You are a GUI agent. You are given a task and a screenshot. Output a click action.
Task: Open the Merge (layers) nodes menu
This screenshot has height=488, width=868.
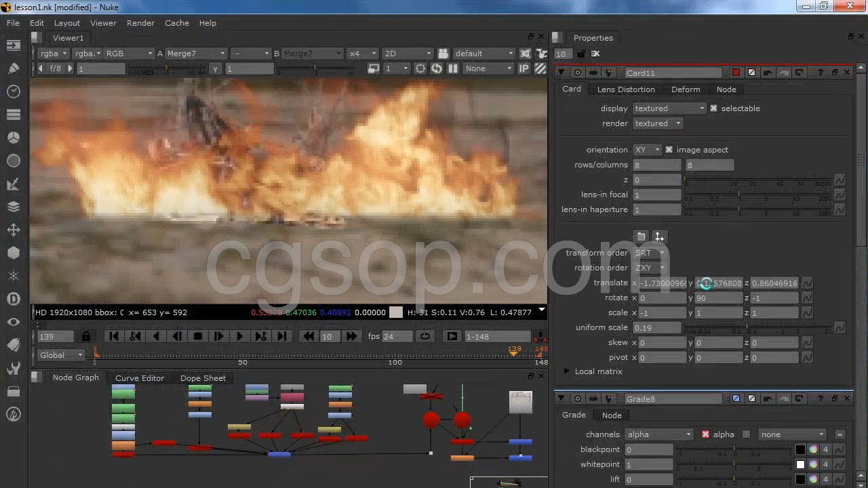(x=14, y=207)
